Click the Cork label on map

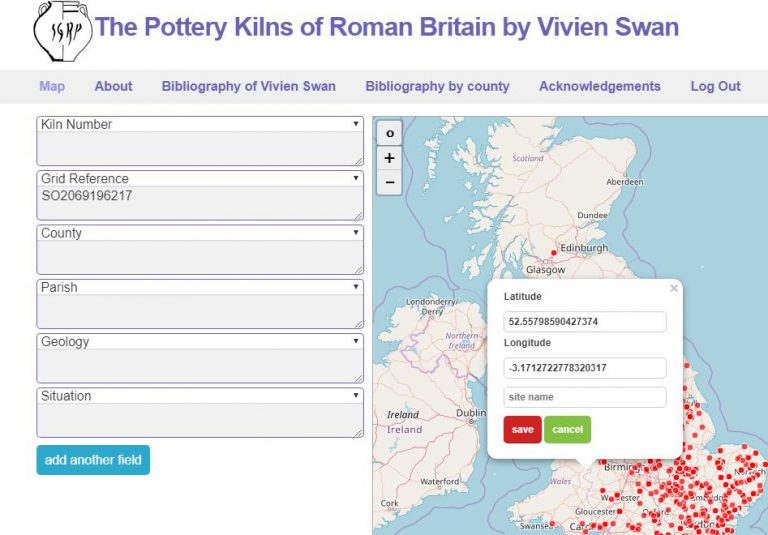point(389,504)
